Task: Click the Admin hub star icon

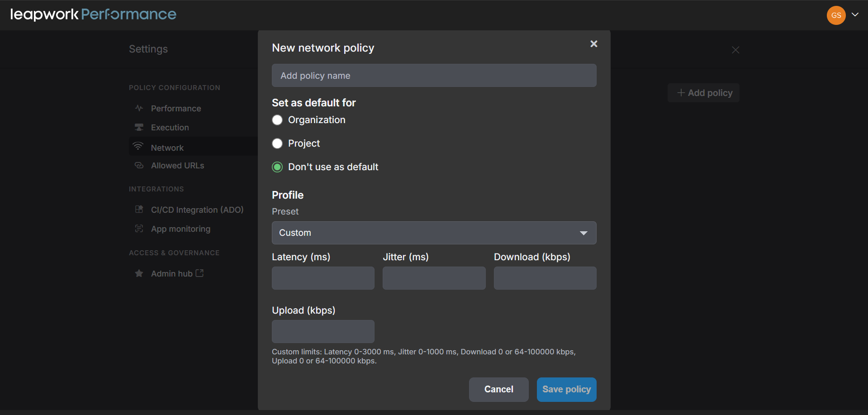Action: pyautogui.click(x=139, y=273)
